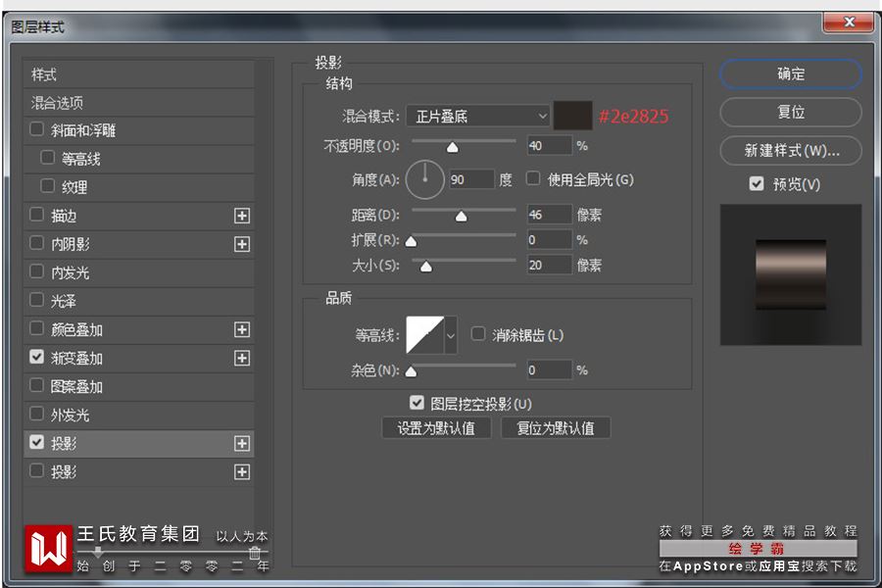This screenshot has height=588, width=882.
Task: Click the shadow color swatch
Action: pos(572,116)
